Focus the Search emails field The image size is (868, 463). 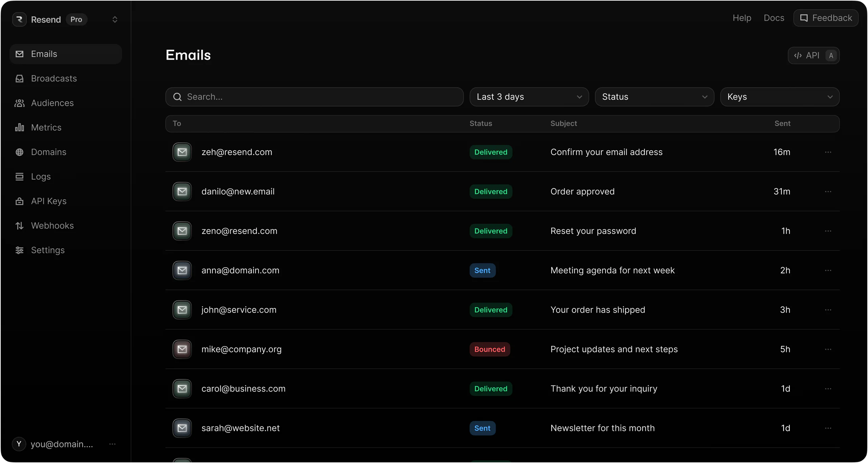point(314,97)
